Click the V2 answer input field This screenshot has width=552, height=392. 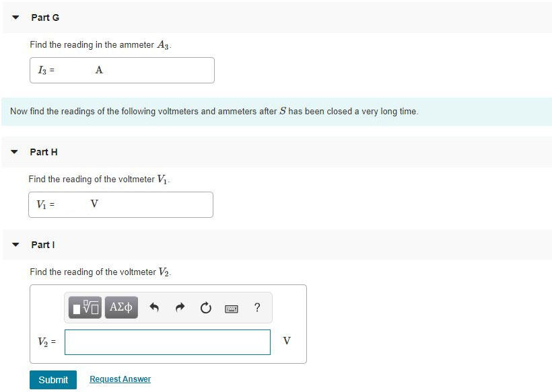click(x=168, y=342)
